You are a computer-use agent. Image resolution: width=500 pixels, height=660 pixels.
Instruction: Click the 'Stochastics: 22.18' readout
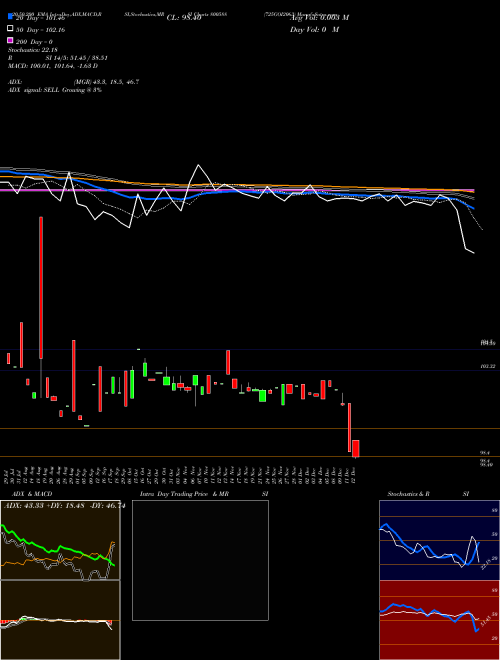[32, 50]
